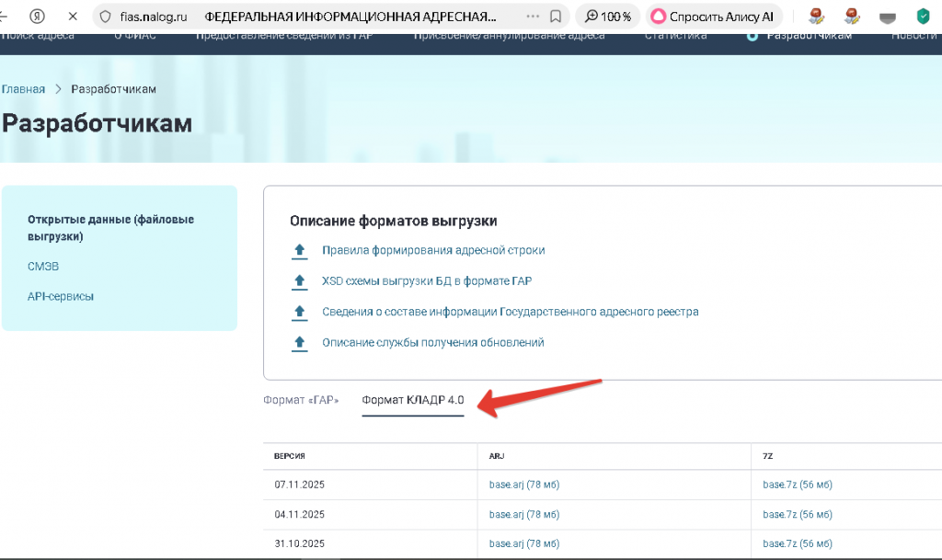The image size is (942, 560).
Task: Open Спросить Алису AI assistant
Action: 714,17
